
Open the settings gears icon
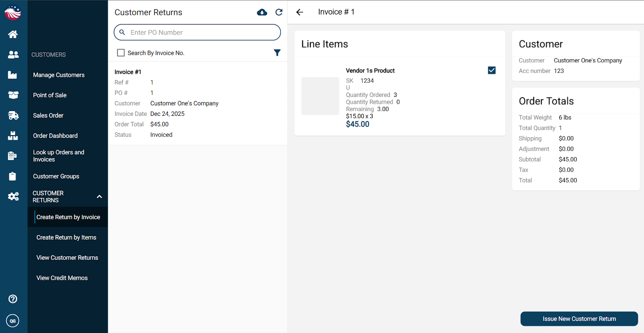pos(13,196)
